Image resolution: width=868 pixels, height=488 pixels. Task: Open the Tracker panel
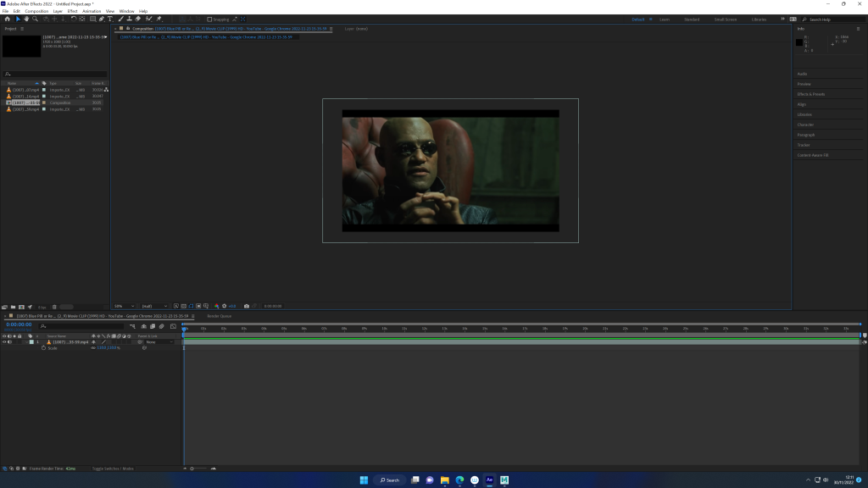804,145
